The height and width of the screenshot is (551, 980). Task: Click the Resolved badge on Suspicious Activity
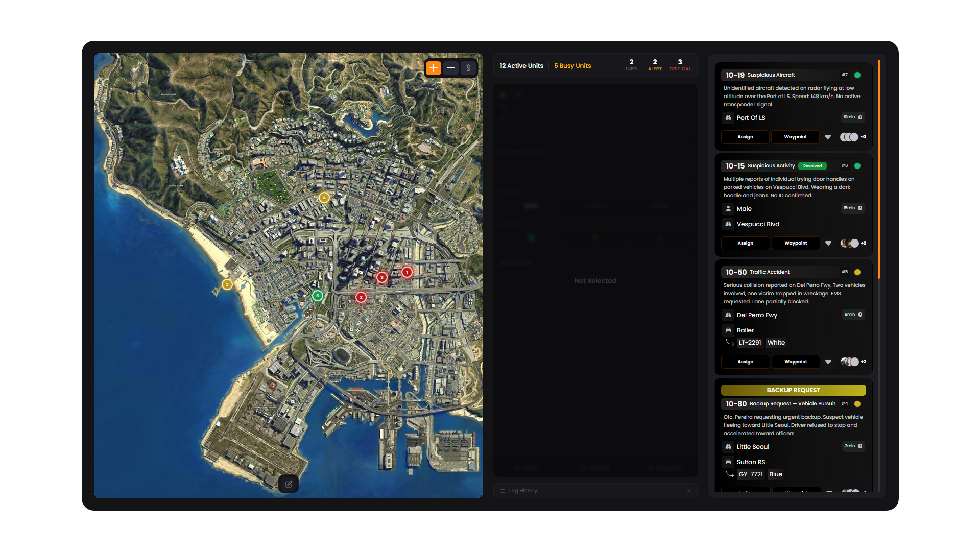coord(812,166)
